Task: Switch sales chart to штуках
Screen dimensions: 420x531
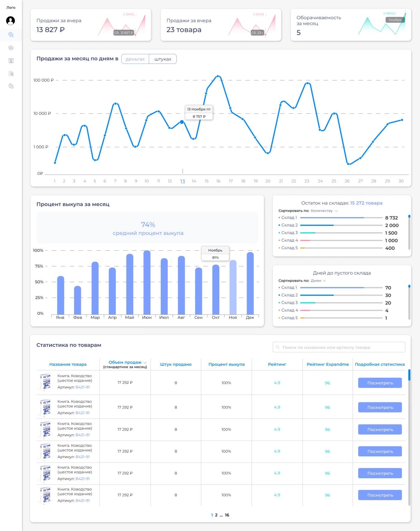Action: click(x=163, y=59)
